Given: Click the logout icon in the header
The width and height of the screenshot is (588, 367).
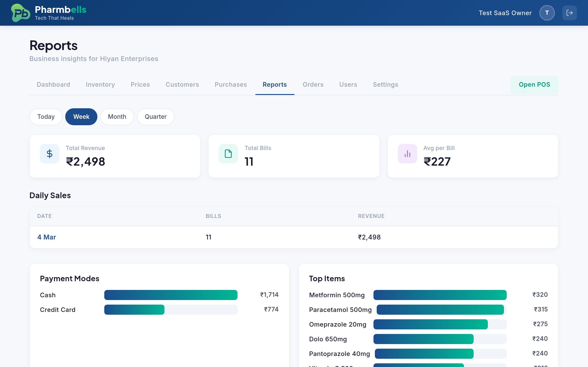Looking at the screenshot, I should coord(570,13).
